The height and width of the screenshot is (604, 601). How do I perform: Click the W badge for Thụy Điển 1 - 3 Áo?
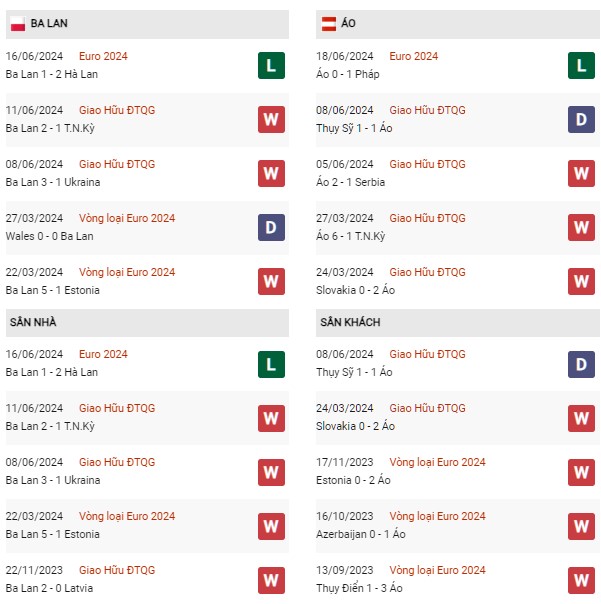tap(581, 580)
